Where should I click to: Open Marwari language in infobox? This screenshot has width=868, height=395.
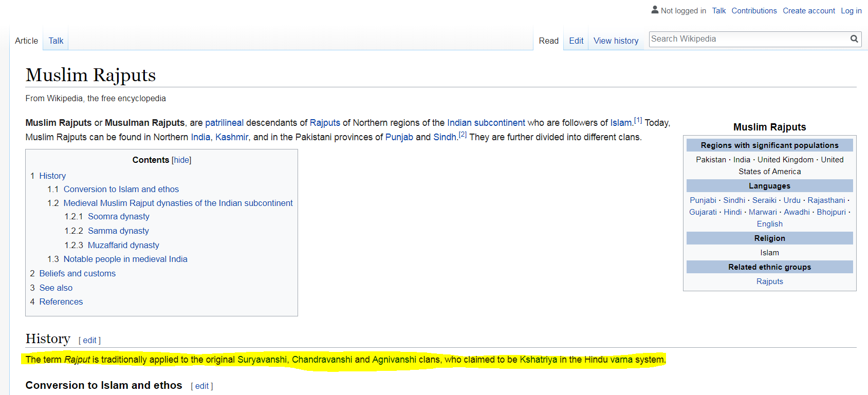pyautogui.click(x=763, y=212)
